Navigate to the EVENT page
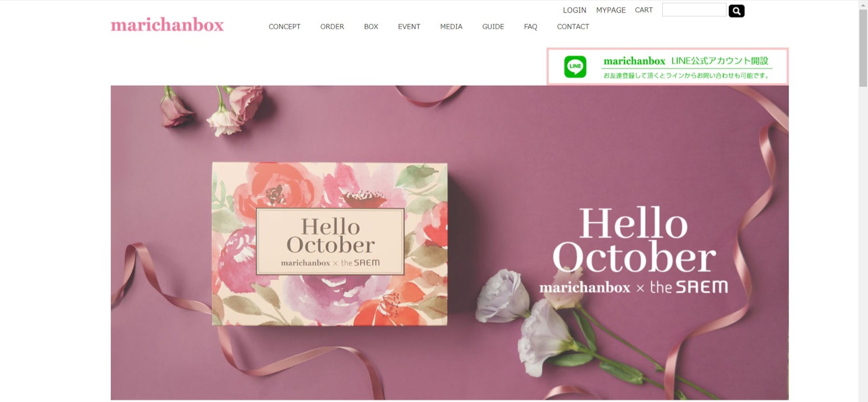 pyautogui.click(x=409, y=27)
